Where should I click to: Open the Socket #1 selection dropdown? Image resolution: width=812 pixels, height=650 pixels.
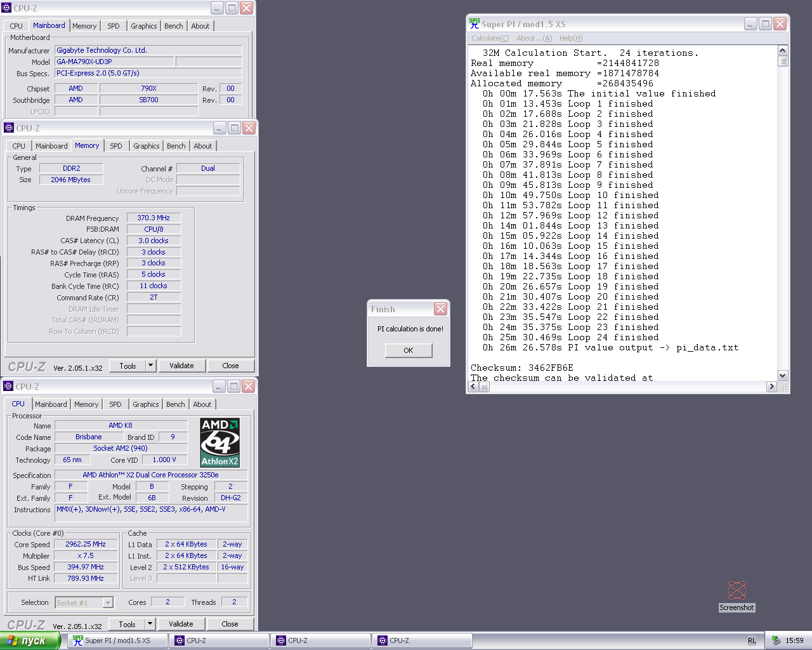pos(84,602)
